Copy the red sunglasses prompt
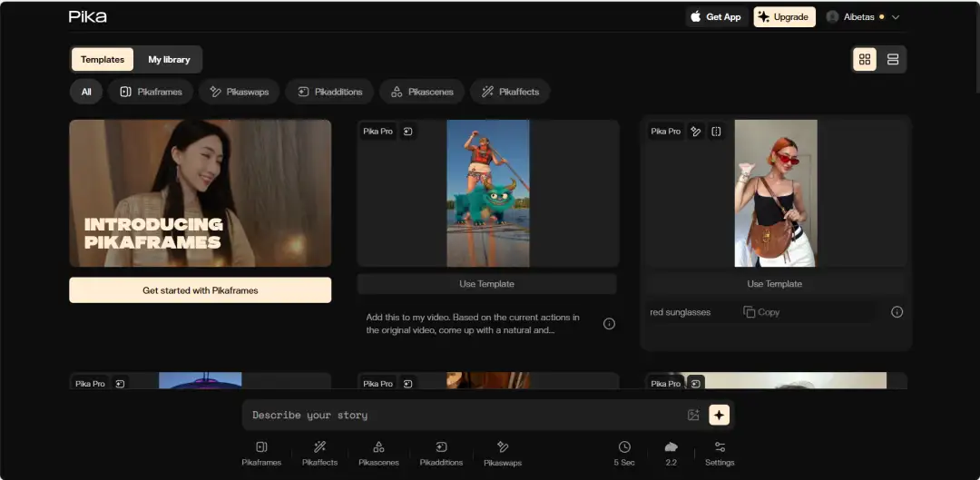Screen dimensions: 980x480 [x=761, y=312]
